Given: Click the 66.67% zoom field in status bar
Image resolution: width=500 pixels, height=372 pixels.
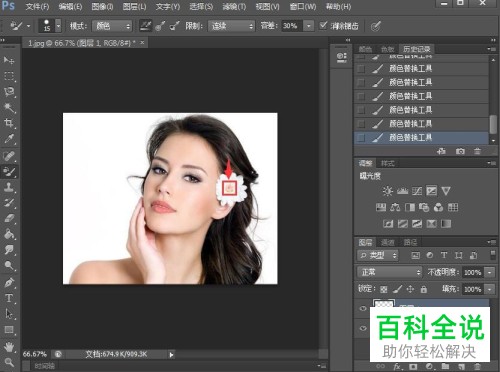Looking at the screenshot, I should [x=35, y=354].
